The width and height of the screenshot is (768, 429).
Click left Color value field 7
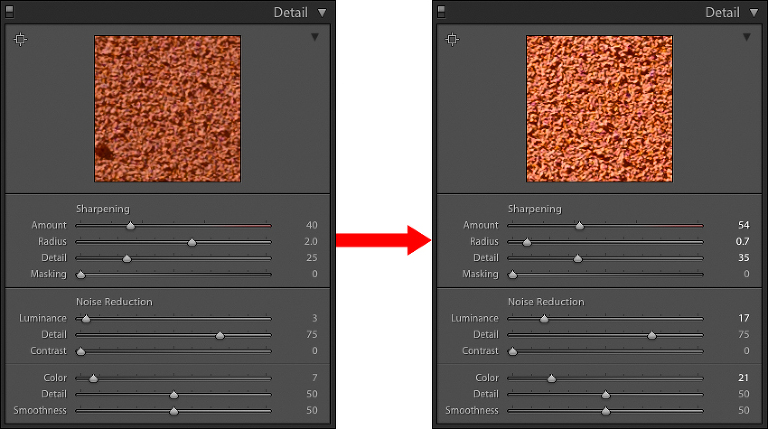315,377
